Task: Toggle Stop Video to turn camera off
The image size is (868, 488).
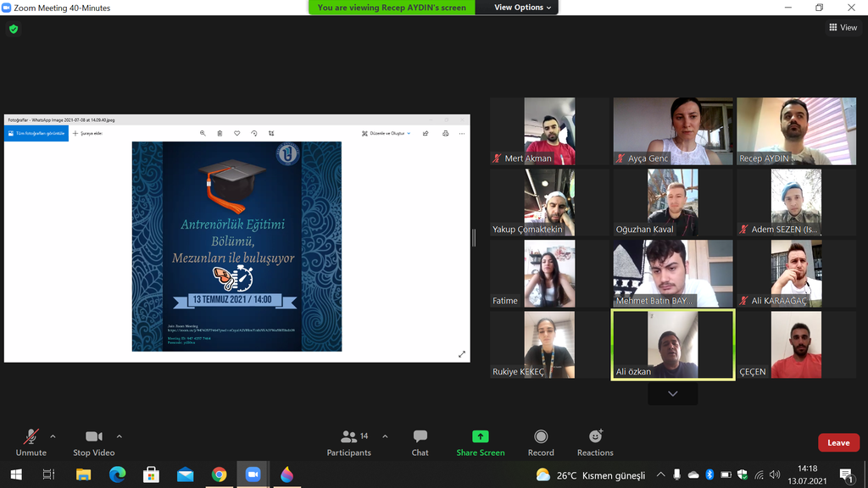Action: [93, 442]
